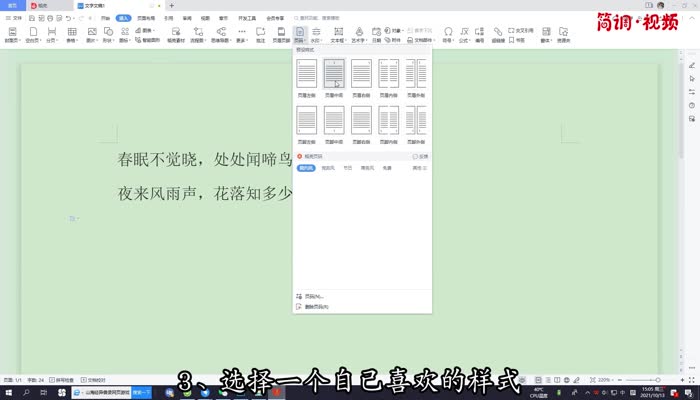Pick the 页脚中间 page number thumbnail

pos(334,121)
